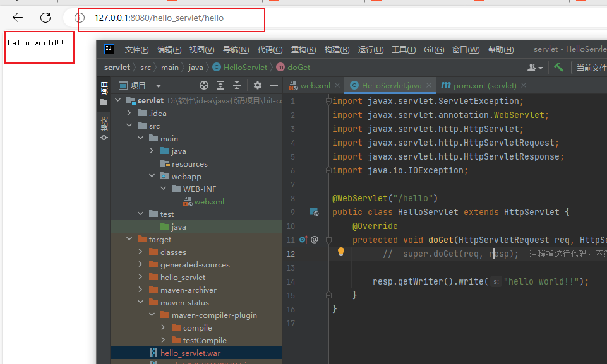Toggle the 提交 side tool window
This screenshot has height=364, width=607.
[x=104, y=129]
